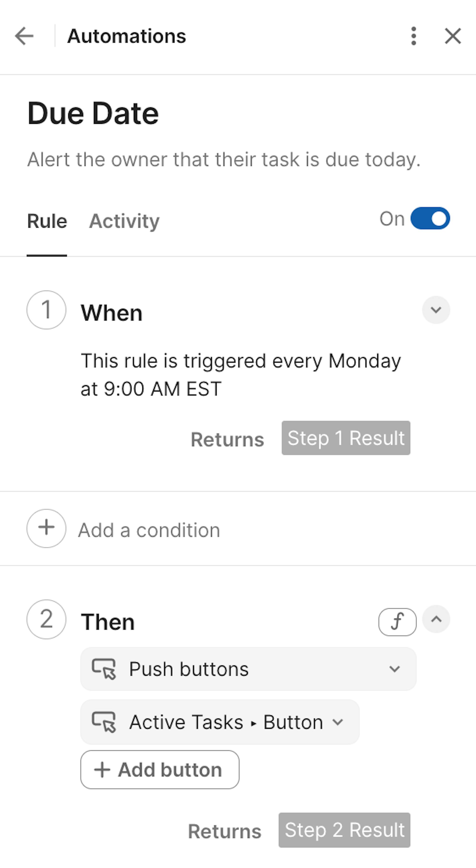Click the Active Tasks button cursor icon
Image resolution: width=476 pixels, height=868 pixels.
(x=104, y=722)
